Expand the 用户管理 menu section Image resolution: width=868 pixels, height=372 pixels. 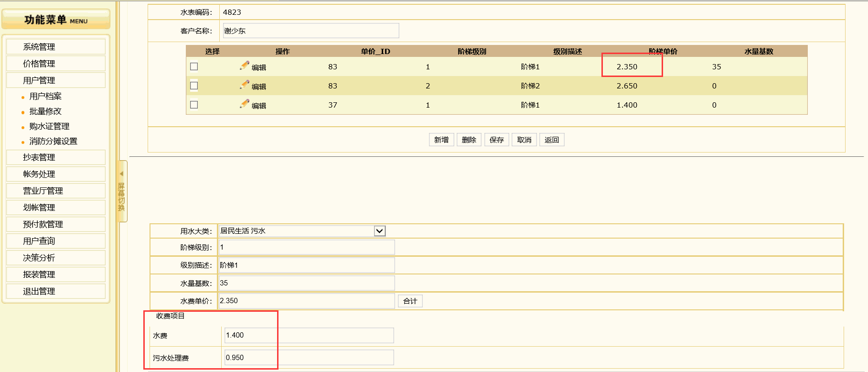39,80
